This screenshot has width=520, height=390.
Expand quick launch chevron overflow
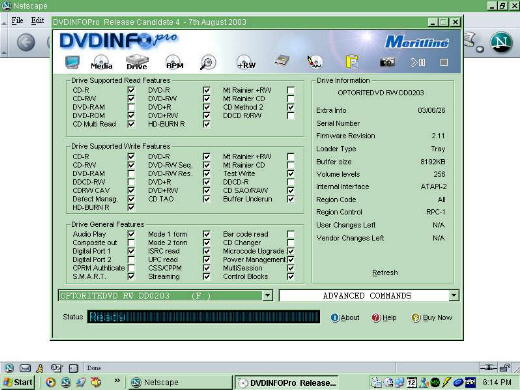(117, 380)
